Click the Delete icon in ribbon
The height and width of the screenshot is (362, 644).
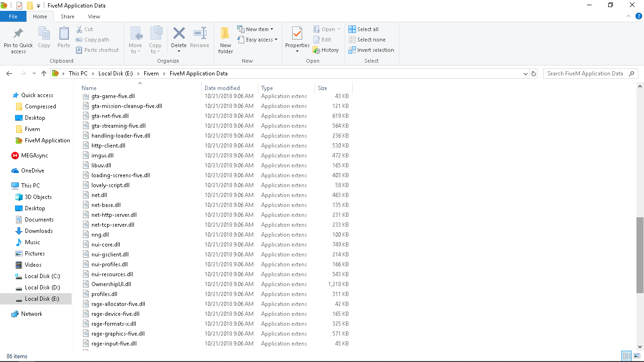pos(179,34)
